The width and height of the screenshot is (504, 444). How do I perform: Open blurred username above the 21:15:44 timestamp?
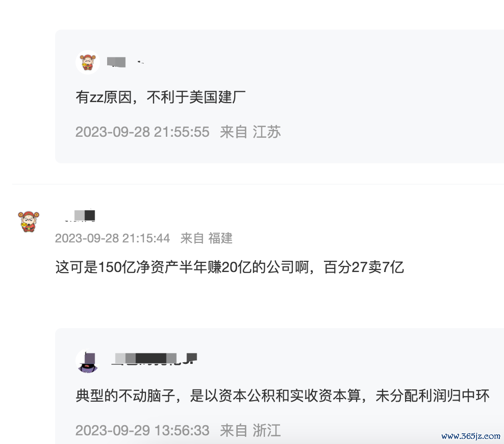click(80, 215)
